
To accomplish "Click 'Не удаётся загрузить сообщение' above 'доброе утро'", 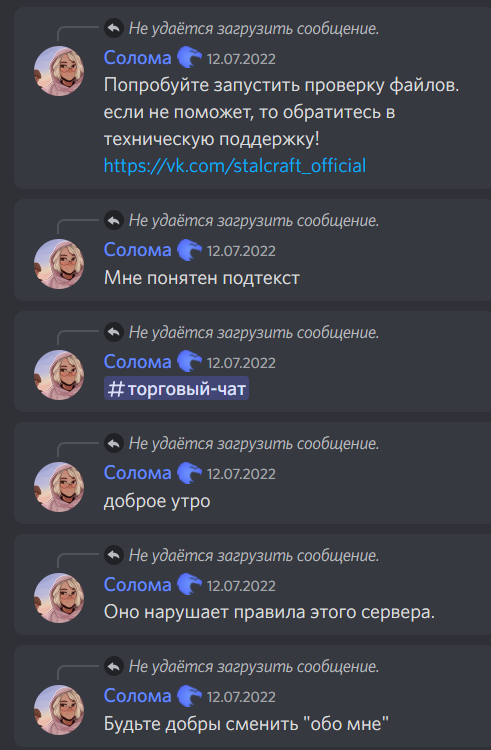I will coord(254,443).
